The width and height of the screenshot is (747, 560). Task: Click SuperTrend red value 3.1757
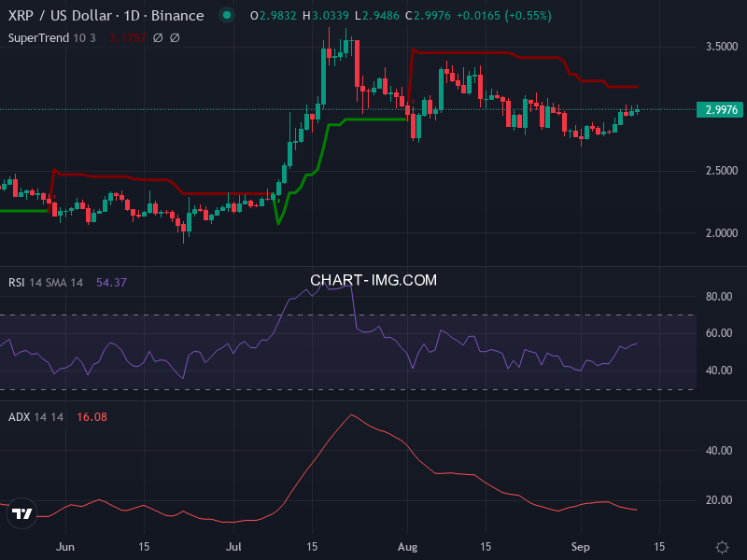(126, 38)
